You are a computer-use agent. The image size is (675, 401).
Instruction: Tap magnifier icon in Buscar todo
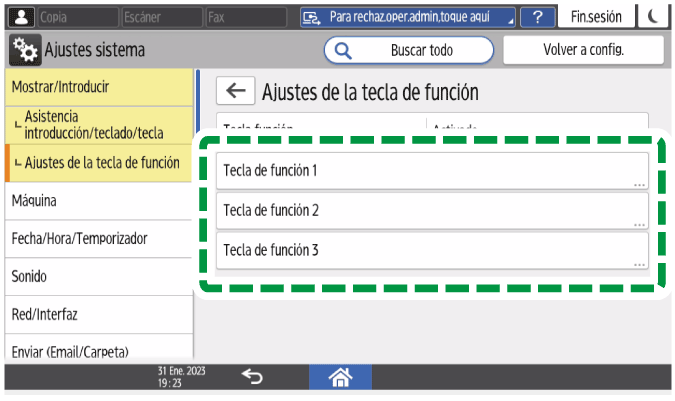pos(344,50)
